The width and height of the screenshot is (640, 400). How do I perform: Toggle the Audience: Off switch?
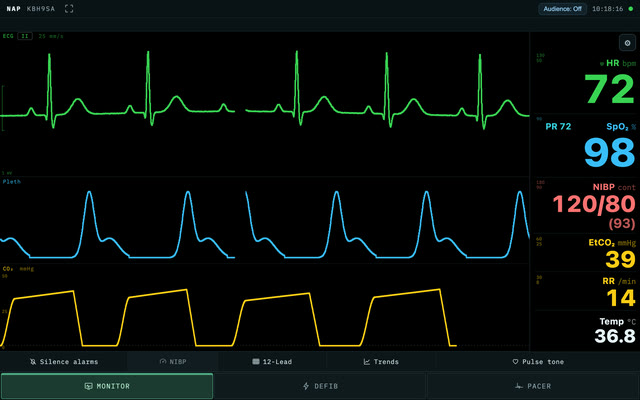pyautogui.click(x=562, y=9)
